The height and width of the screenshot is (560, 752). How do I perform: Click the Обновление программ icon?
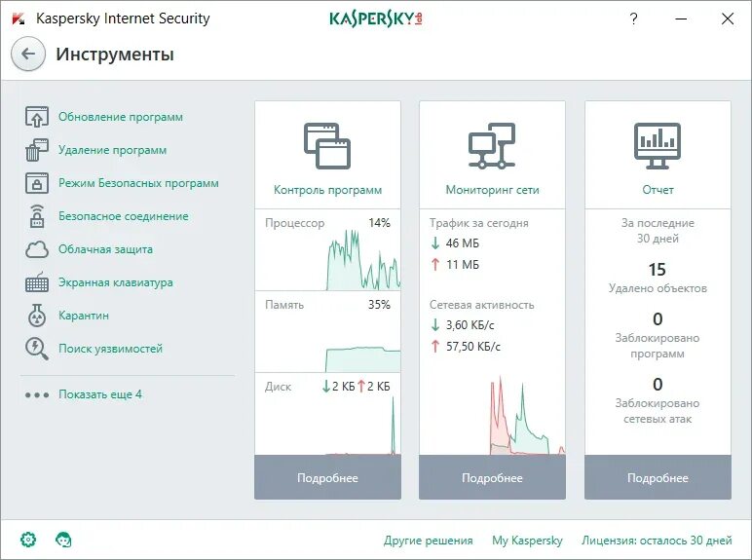(37, 117)
